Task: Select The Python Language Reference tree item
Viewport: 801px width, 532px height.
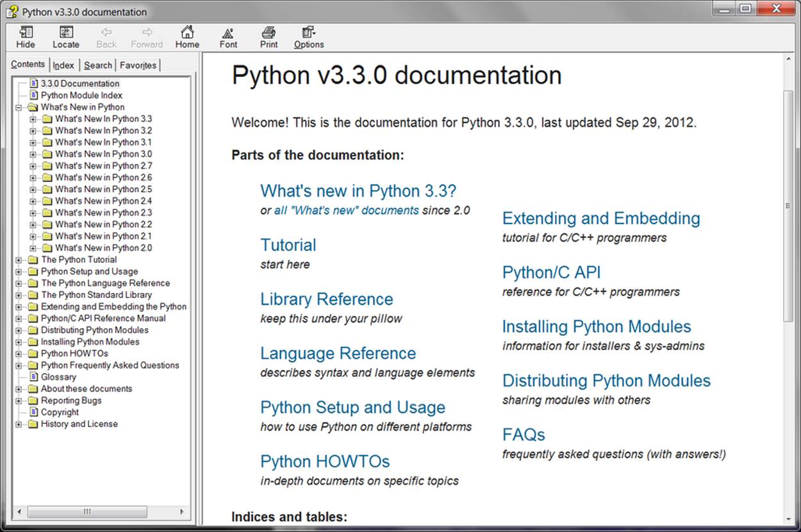Action: pyautogui.click(x=106, y=283)
